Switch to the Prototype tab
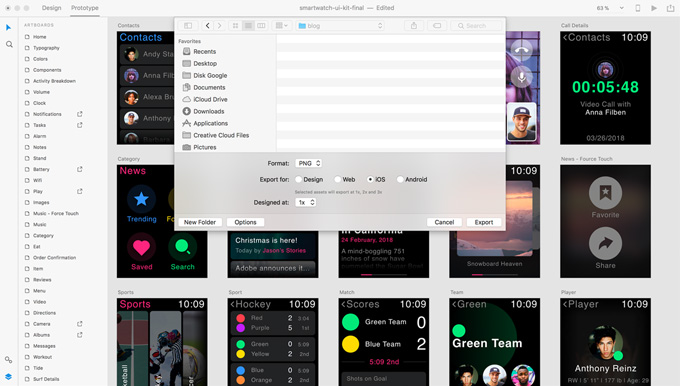680x386 pixels. [85, 8]
